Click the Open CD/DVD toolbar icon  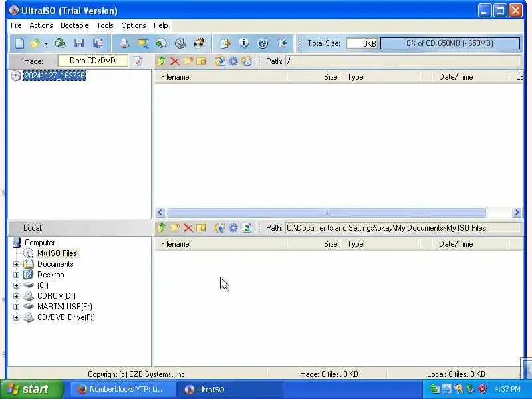61,43
